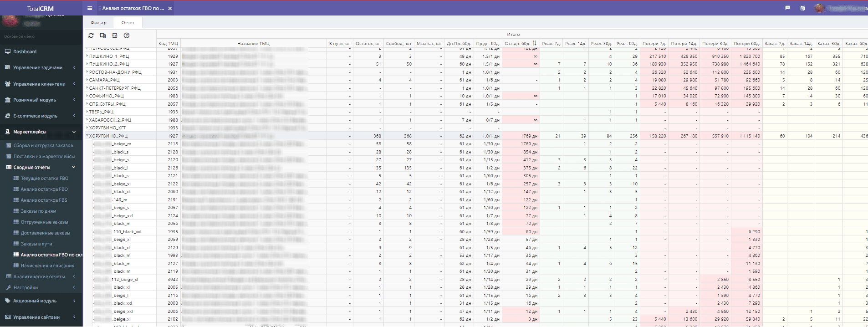Click the Маркетплейсы amazon icon
This screenshot has height=327, width=868.
click(8, 132)
